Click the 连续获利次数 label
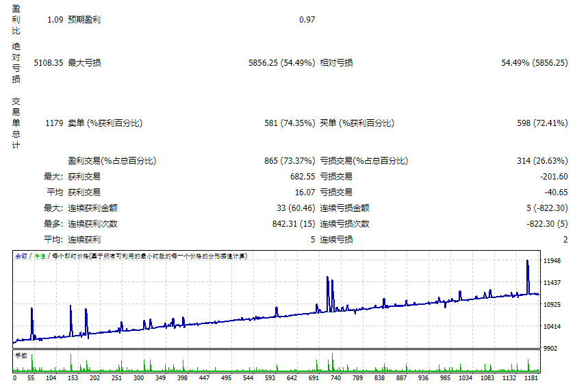This screenshot has height=385, width=588. [92, 224]
